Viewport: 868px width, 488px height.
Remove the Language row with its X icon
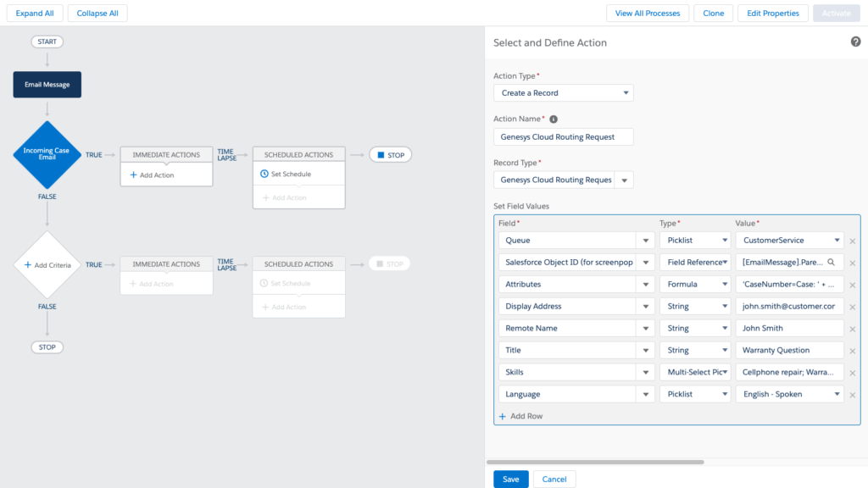[853, 394]
